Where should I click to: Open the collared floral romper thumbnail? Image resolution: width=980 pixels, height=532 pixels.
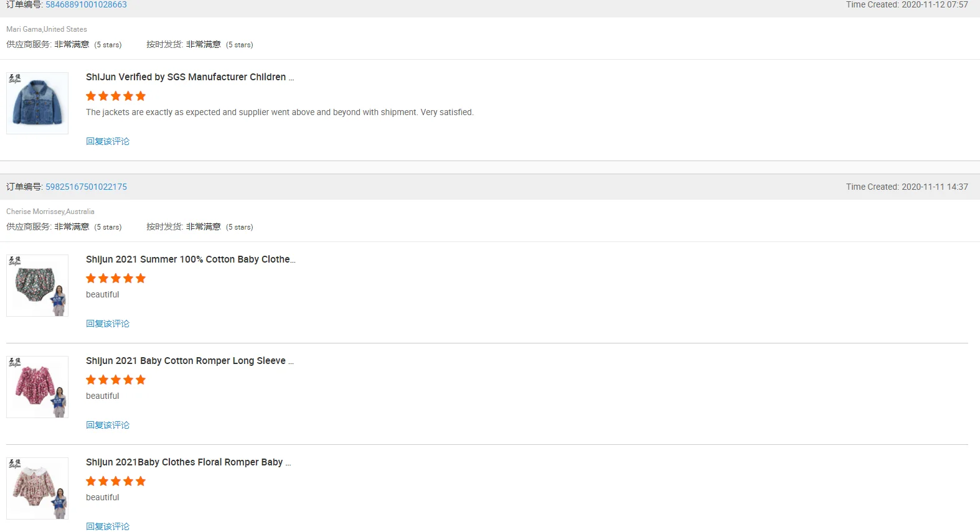pos(37,488)
